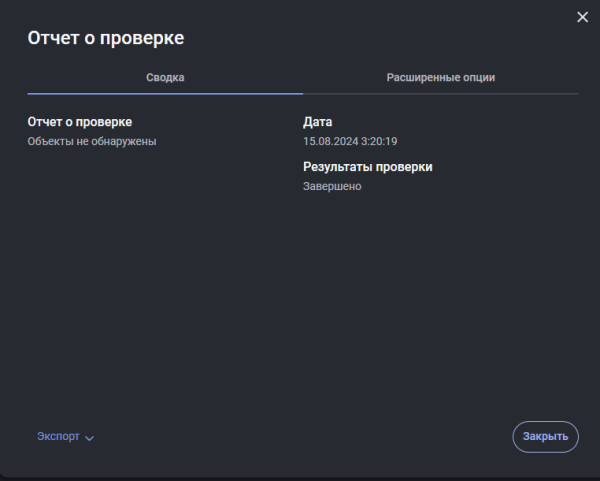The height and width of the screenshot is (481, 600).
Task: Click the blue underline beneath Сводка
Action: 165,93
